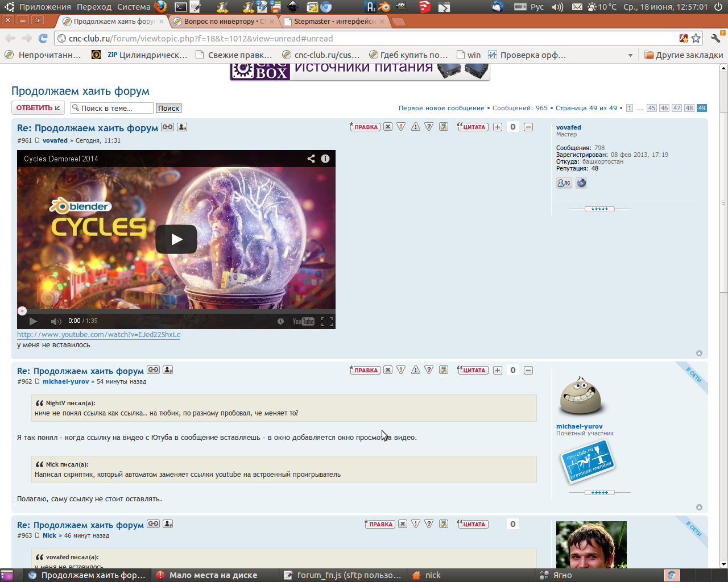
Task: Open the Firefox launcher in the top panel
Action: pyautogui.click(x=160, y=7)
